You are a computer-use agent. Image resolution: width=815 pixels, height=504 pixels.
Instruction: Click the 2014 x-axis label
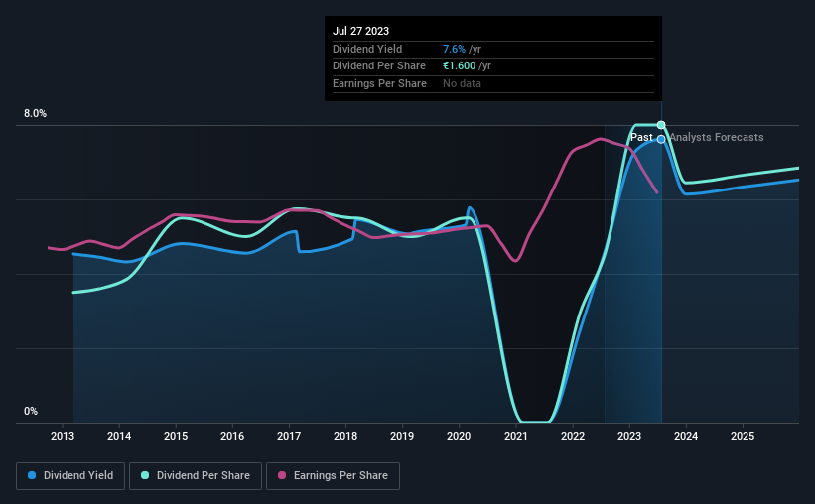coord(119,436)
